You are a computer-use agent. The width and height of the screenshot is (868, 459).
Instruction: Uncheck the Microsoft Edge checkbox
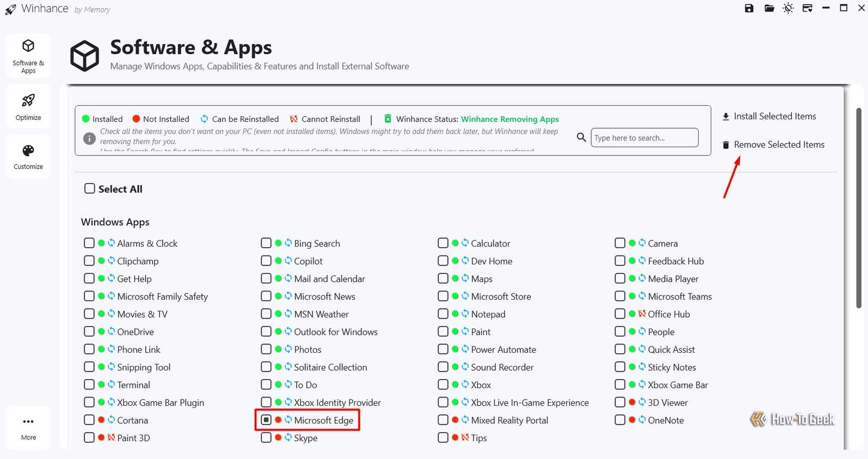point(266,420)
